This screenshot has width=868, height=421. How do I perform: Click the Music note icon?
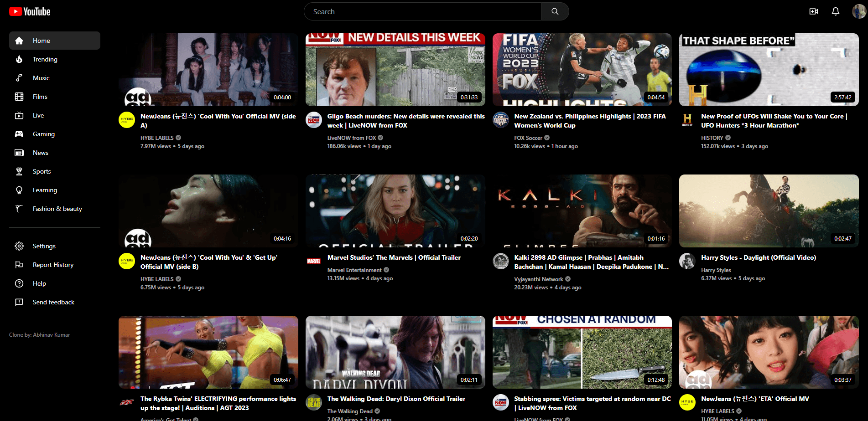coord(19,78)
